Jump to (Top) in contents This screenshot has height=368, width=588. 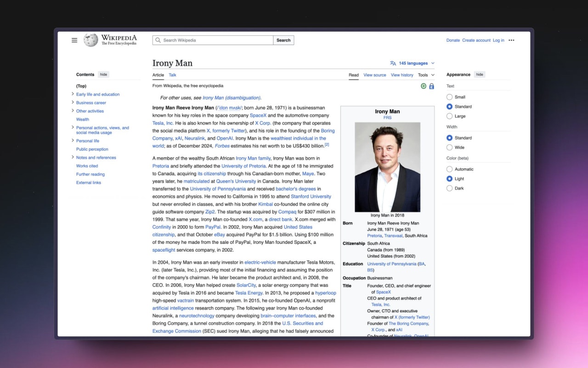coord(81,86)
